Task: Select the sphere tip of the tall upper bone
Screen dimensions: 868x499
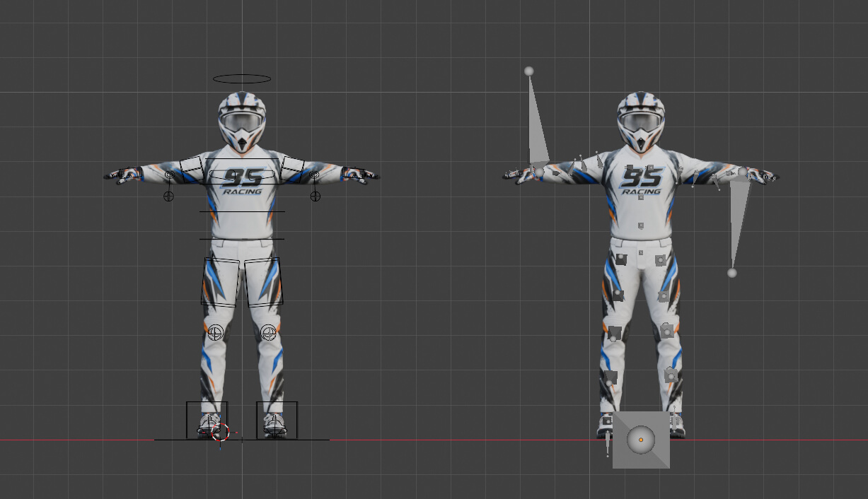Action: (x=528, y=71)
